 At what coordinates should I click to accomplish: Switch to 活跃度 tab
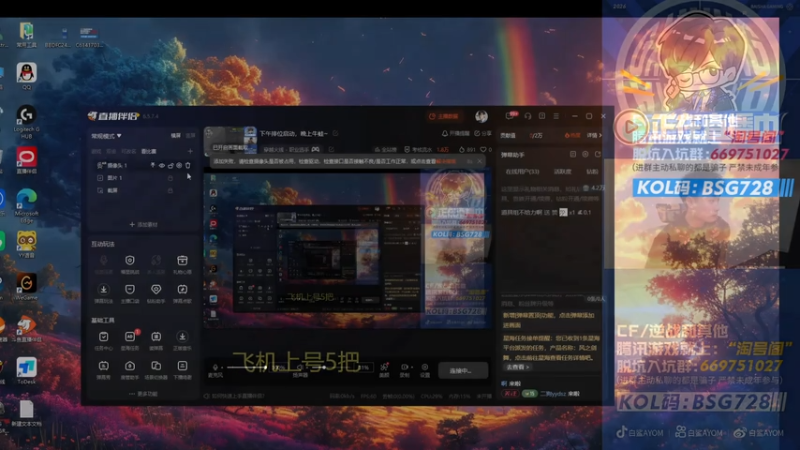[x=562, y=172]
